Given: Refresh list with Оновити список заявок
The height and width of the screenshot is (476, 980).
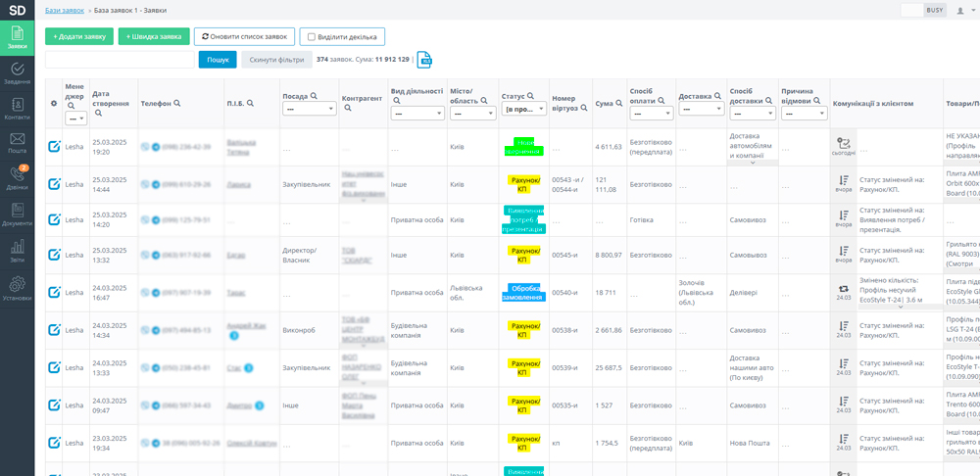Looking at the screenshot, I should click(x=244, y=37).
